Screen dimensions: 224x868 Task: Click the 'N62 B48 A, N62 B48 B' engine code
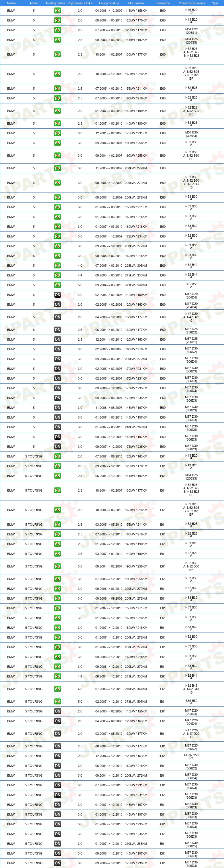(191, 689)
